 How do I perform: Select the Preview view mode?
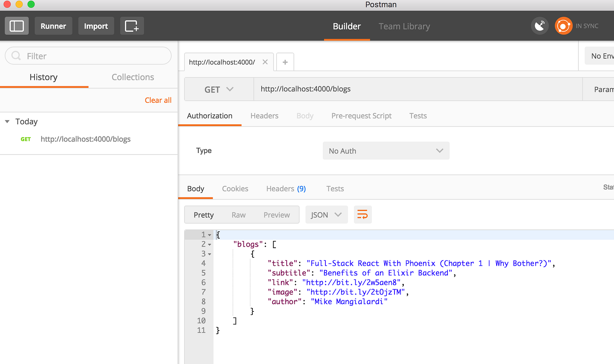277,215
